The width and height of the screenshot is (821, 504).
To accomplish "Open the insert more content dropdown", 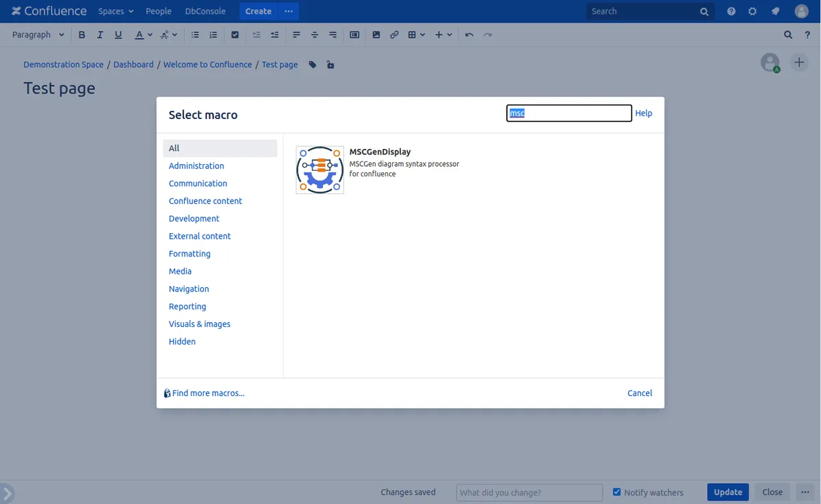I will pos(443,35).
